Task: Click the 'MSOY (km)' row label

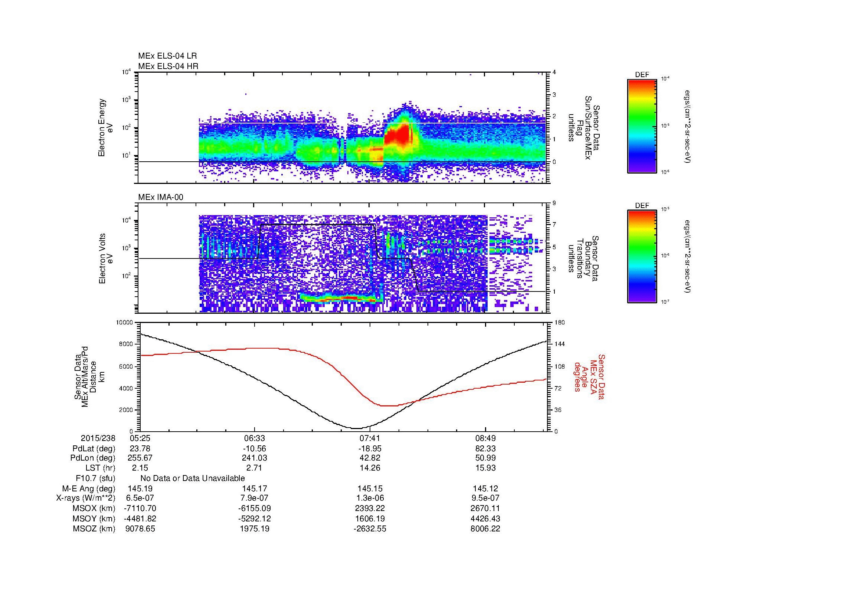Action: tap(94, 518)
